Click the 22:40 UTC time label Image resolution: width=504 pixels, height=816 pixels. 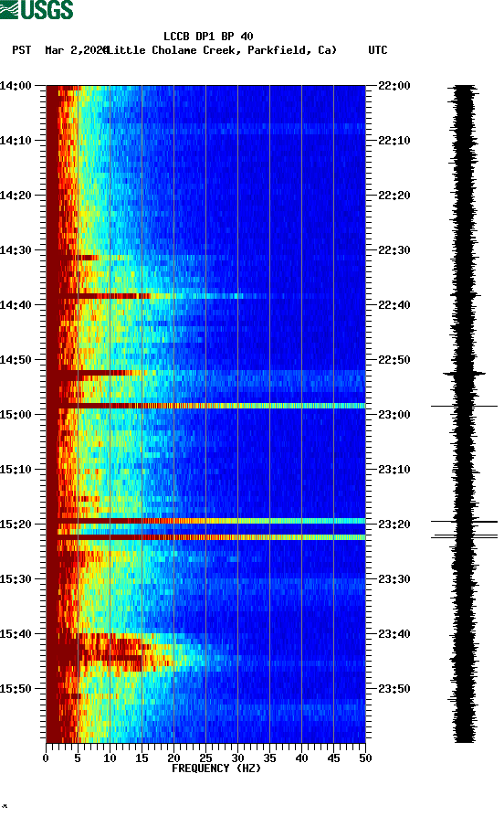[x=394, y=305]
